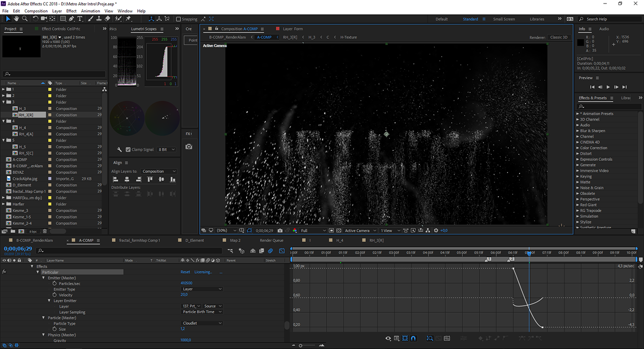
Task: Toggle Frame Blending enable switch in timeline
Action: point(261,250)
